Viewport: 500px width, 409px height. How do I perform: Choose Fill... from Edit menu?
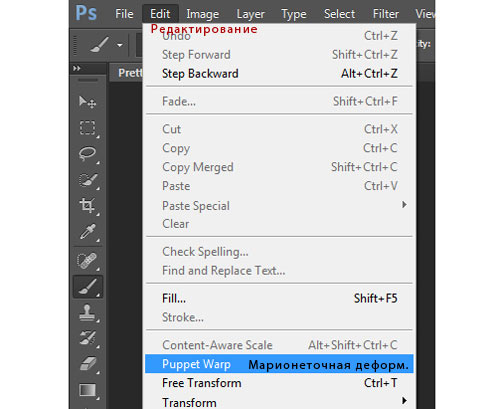click(x=279, y=298)
